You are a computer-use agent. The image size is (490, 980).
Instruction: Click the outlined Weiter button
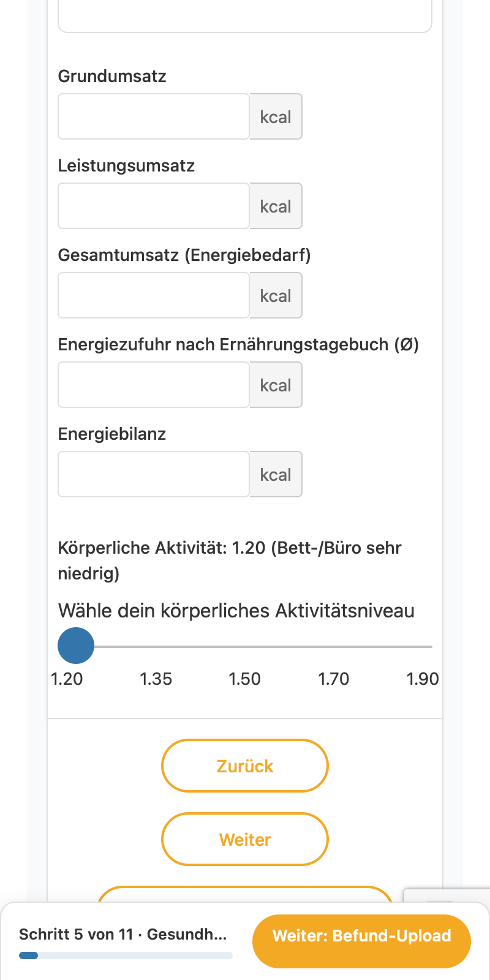click(x=245, y=839)
